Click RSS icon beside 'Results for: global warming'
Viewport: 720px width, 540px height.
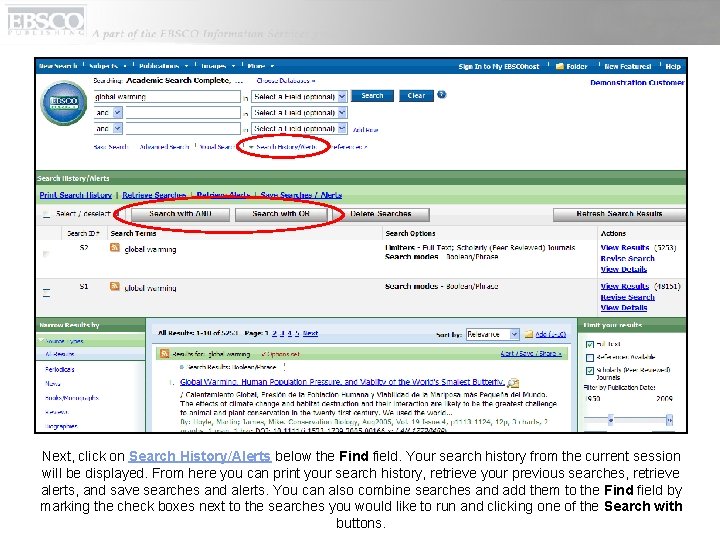coord(164,354)
